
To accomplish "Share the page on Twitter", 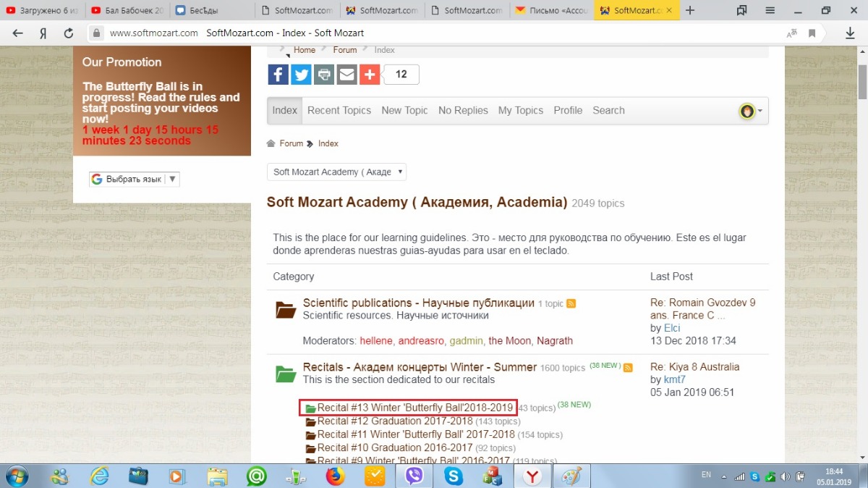I will (301, 75).
